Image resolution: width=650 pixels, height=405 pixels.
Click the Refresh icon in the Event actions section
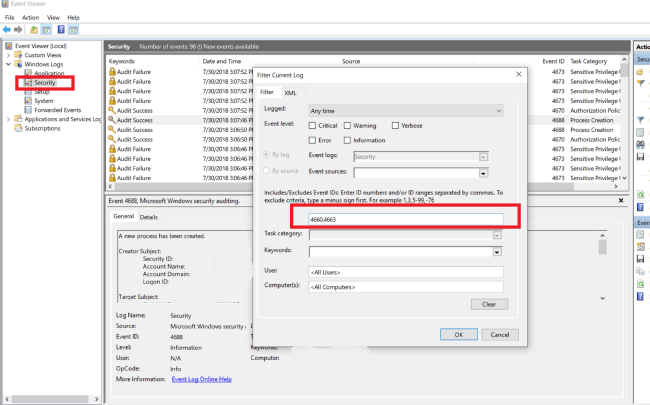tap(640, 284)
